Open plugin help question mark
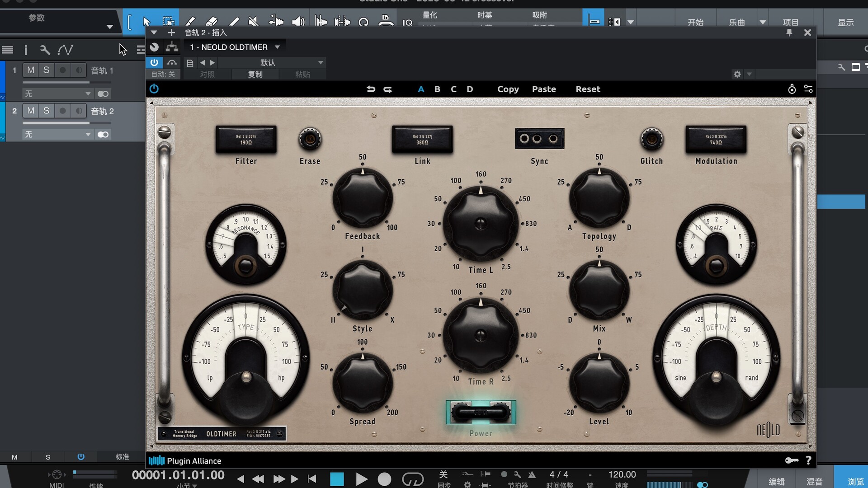 [x=808, y=460]
